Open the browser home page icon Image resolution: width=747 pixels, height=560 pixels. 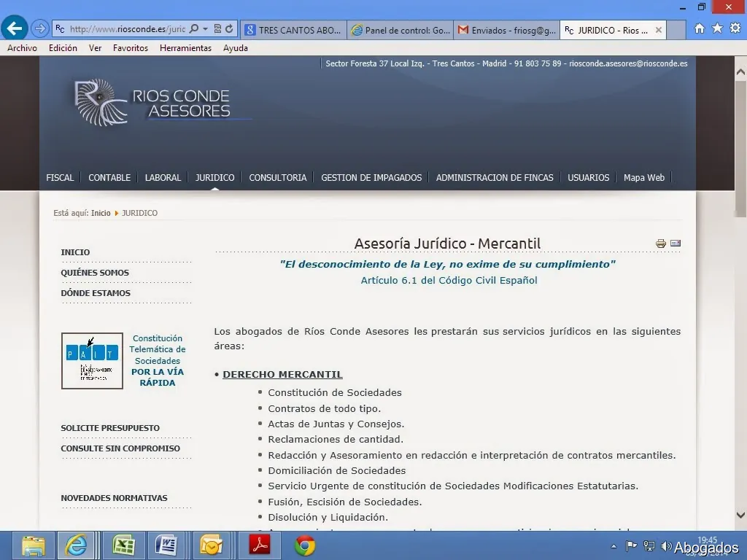click(x=700, y=28)
